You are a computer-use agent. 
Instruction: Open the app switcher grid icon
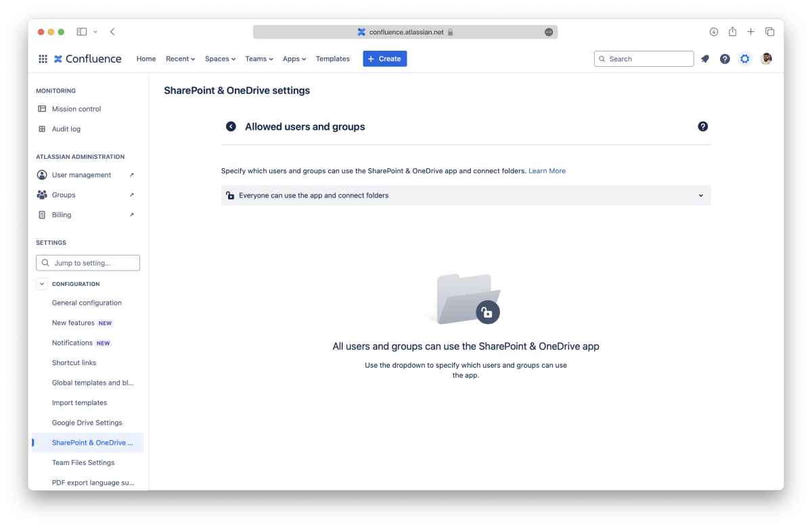[x=43, y=59]
